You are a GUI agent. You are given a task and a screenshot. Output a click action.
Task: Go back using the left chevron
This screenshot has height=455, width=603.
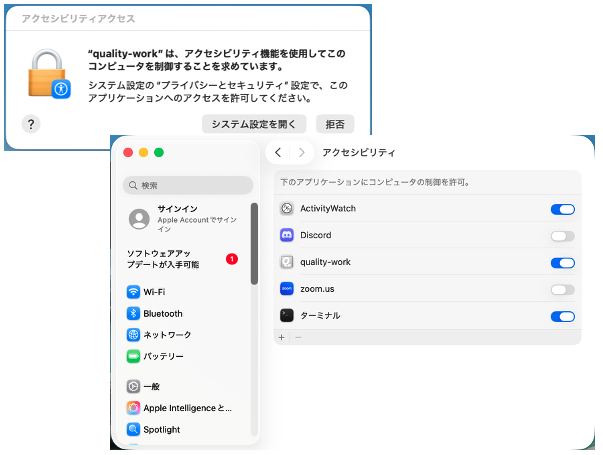(278, 153)
